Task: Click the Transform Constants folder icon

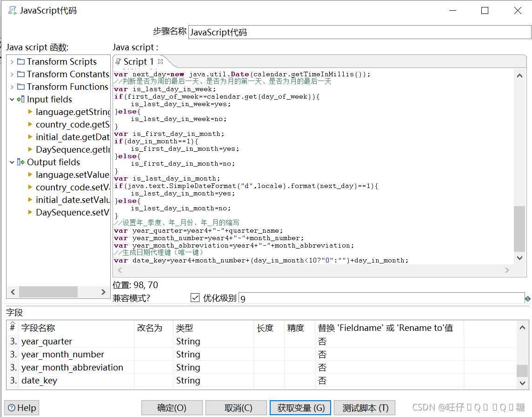Action: pos(21,74)
